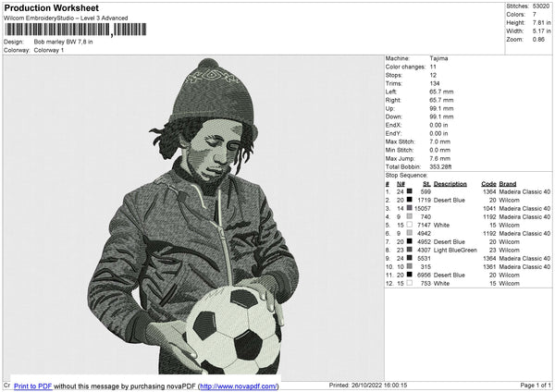The width and height of the screenshot is (555, 392).
Task: Click the Total Bobbin value 353.28ft
Action: (440, 166)
